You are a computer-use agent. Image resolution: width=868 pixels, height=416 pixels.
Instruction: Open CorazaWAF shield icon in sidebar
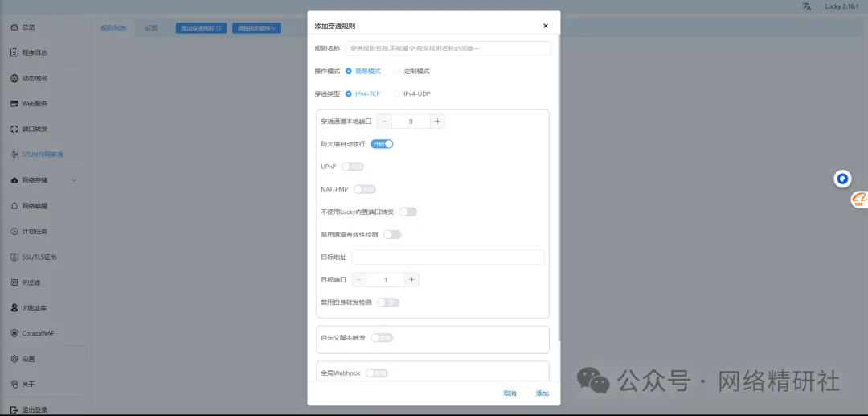click(14, 333)
